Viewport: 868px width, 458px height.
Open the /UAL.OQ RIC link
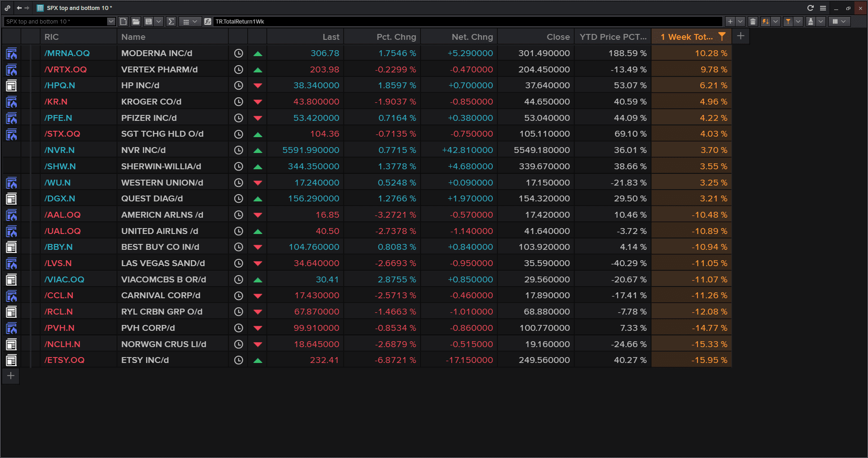click(x=62, y=231)
